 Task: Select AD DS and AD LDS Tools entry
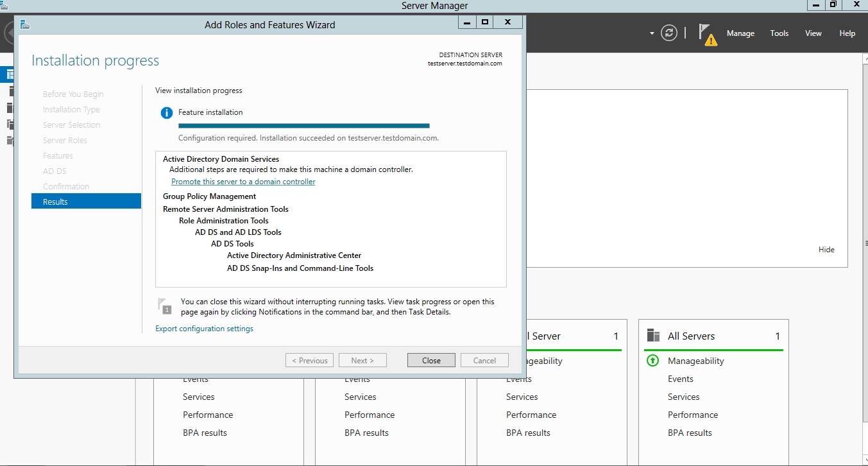coord(238,232)
